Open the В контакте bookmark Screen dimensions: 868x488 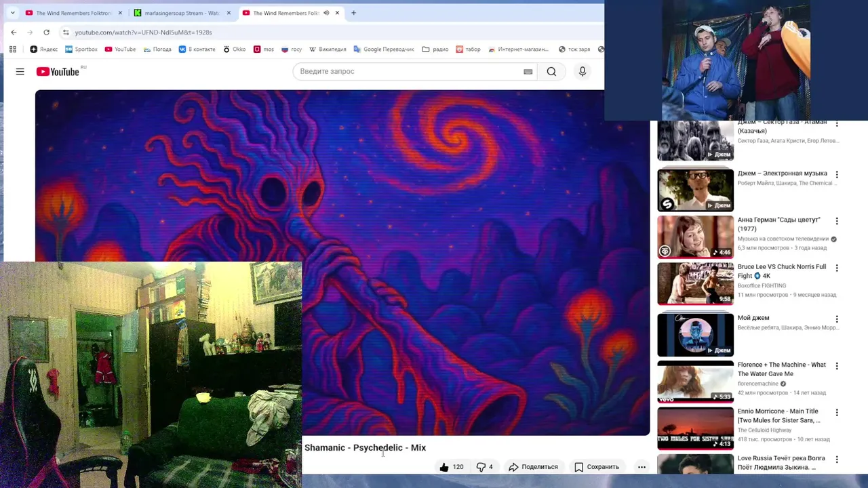(x=197, y=49)
